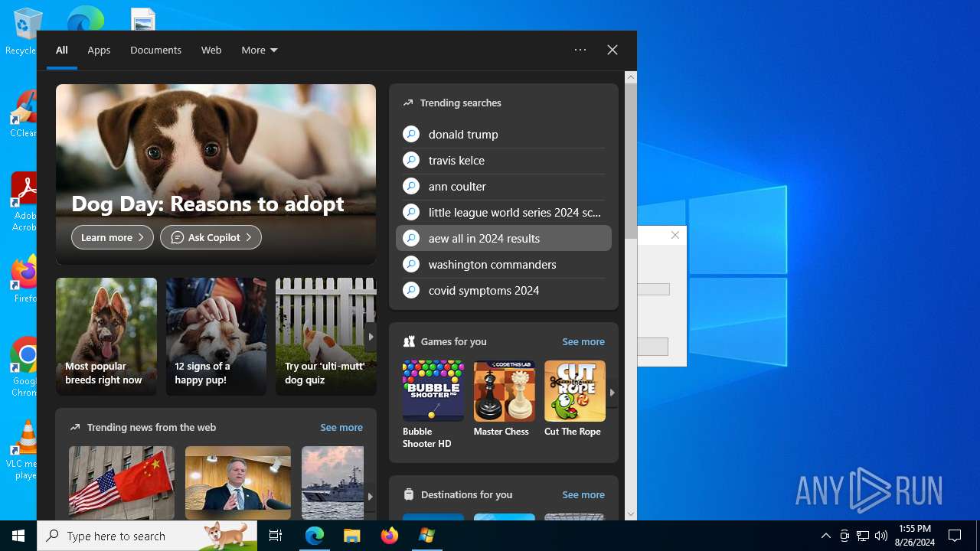Open the ulti-mutt dog quiz card
This screenshot has height=551, width=980.
tap(325, 337)
